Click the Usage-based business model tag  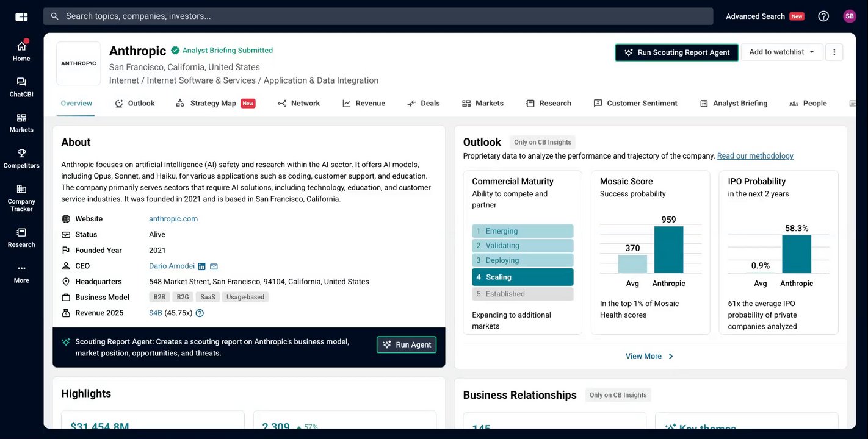[245, 298]
